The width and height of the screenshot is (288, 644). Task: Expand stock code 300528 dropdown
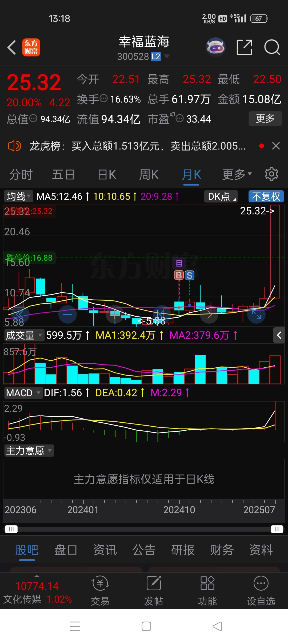pos(167,56)
